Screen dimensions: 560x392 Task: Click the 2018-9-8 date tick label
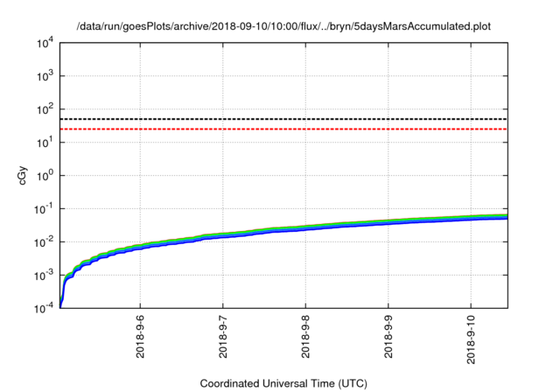[305, 336]
